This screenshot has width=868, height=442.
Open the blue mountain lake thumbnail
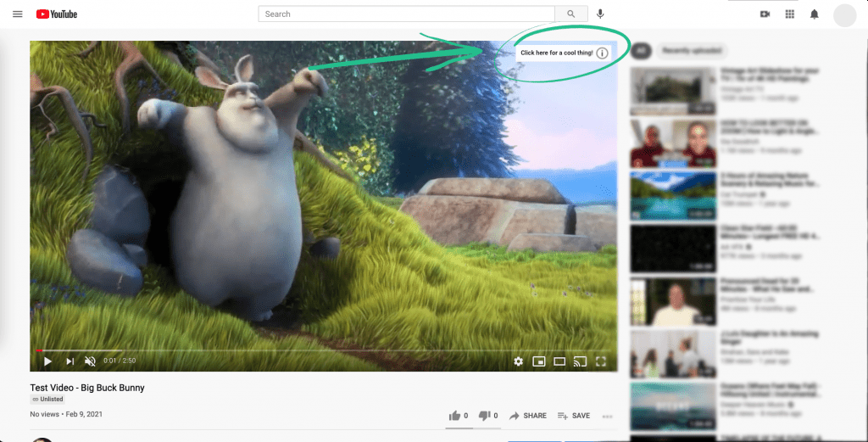point(673,196)
